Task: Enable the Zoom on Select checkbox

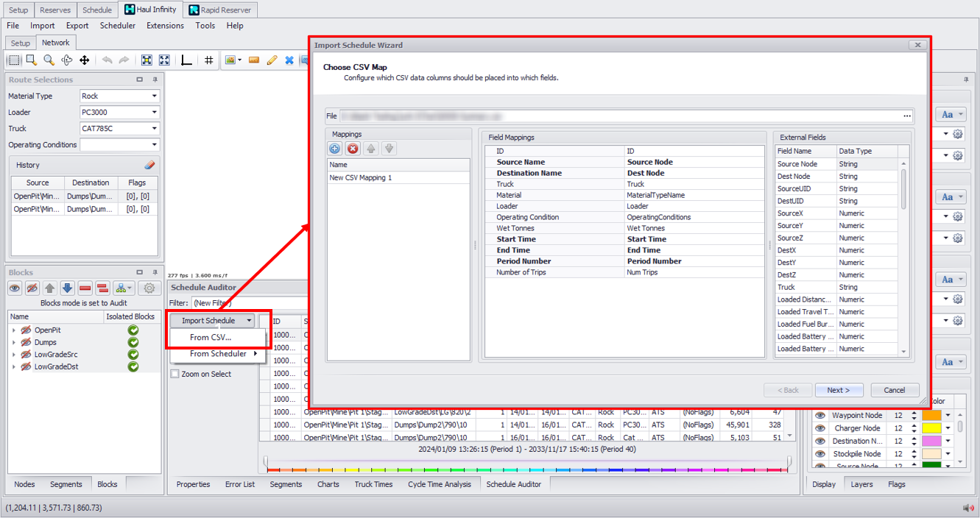Action: click(175, 374)
